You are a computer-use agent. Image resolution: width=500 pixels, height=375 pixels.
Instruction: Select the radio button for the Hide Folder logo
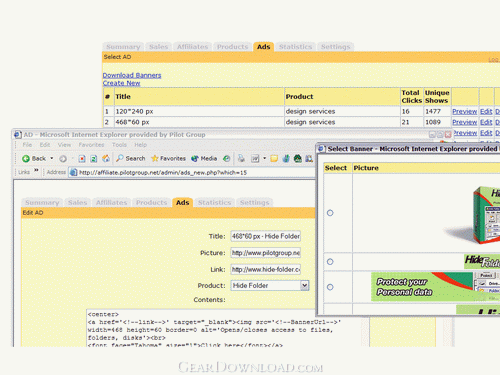click(x=330, y=262)
